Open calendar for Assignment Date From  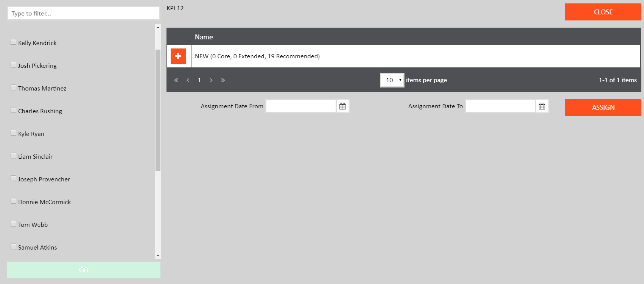pos(342,106)
